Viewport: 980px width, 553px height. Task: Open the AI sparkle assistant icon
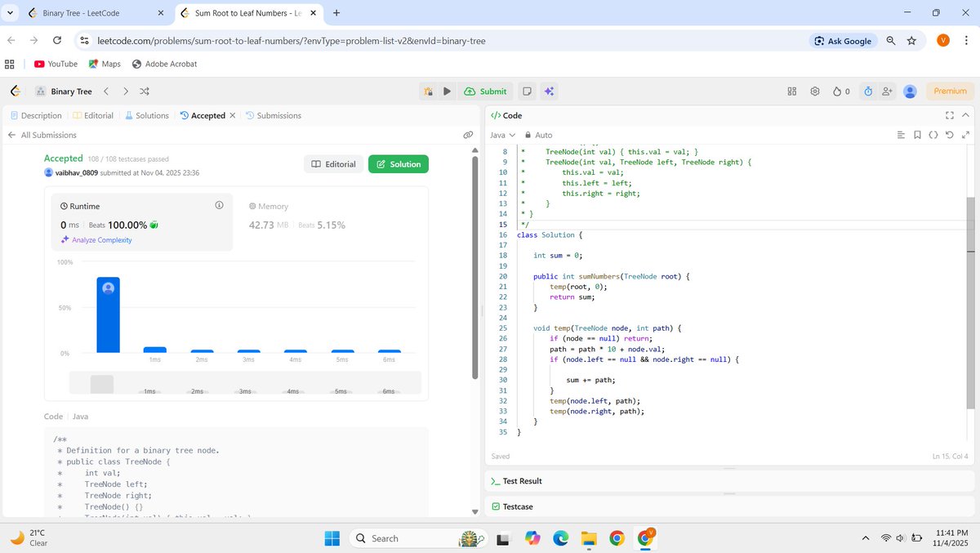pos(550,91)
